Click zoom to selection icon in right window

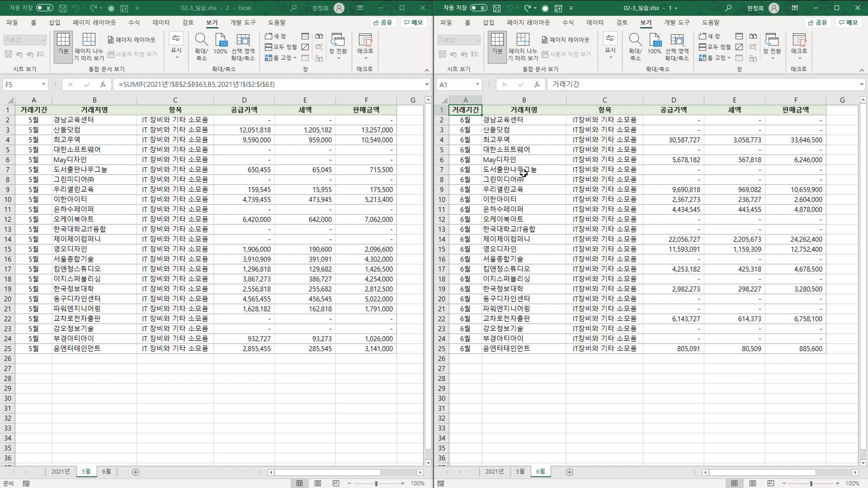tap(677, 41)
